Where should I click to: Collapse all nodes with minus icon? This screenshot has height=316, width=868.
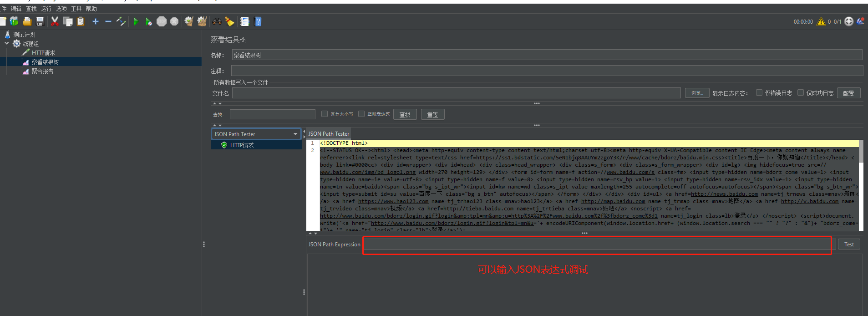108,21
